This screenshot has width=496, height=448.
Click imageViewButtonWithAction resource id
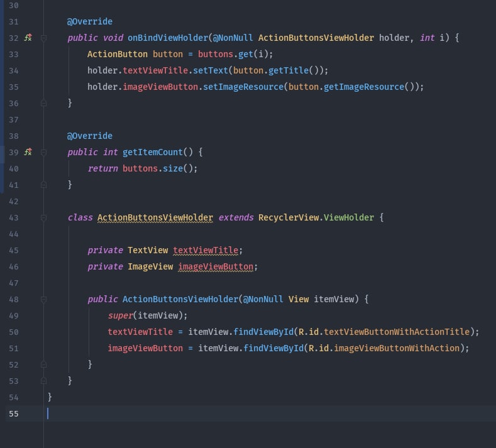click(397, 348)
